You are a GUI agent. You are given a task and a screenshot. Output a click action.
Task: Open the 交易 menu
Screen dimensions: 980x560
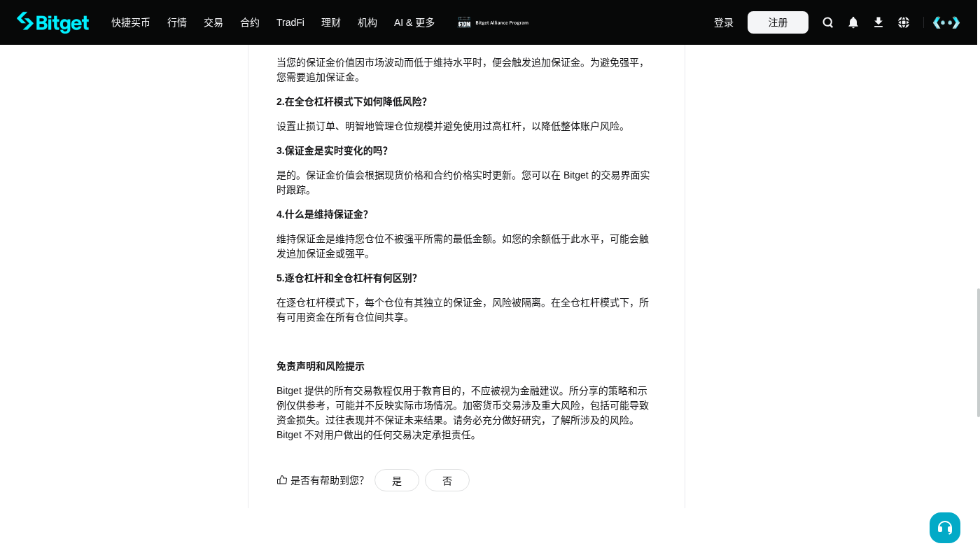click(x=213, y=22)
